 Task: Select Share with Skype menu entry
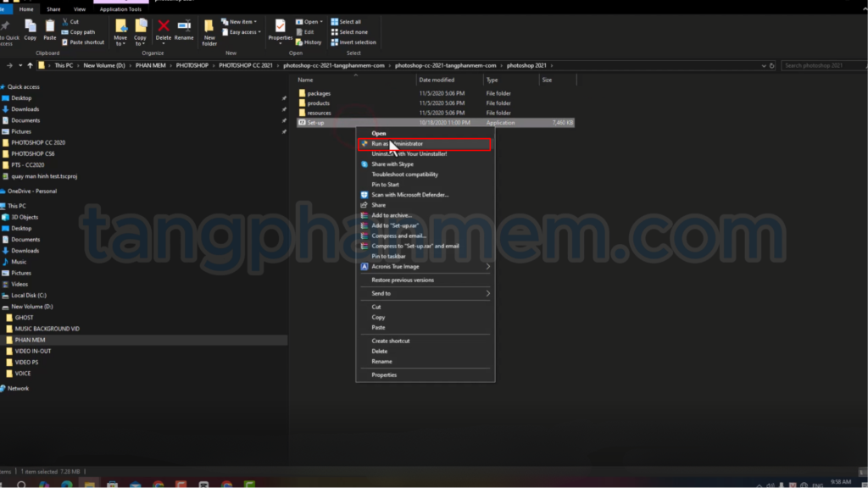point(398,164)
